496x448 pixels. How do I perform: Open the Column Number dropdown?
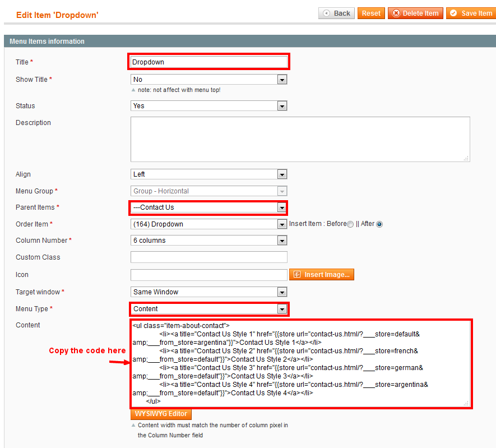(x=209, y=241)
